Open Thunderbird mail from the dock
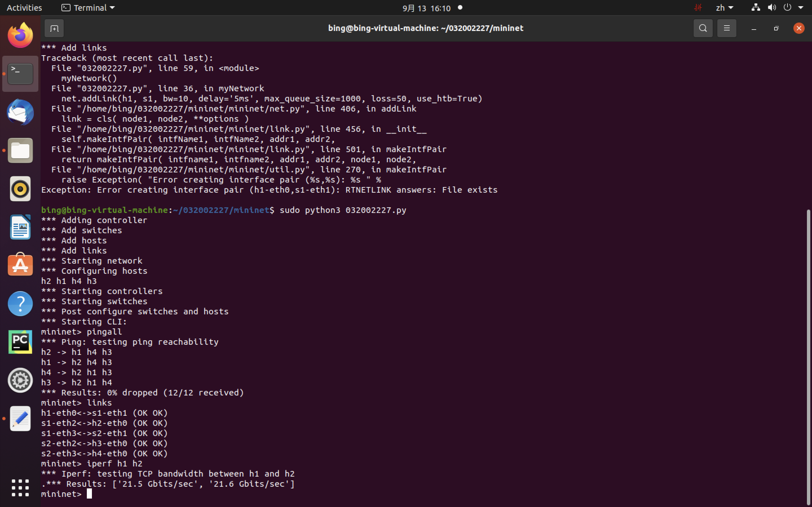The width and height of the screenshot is (812, 507). [20, 112]
